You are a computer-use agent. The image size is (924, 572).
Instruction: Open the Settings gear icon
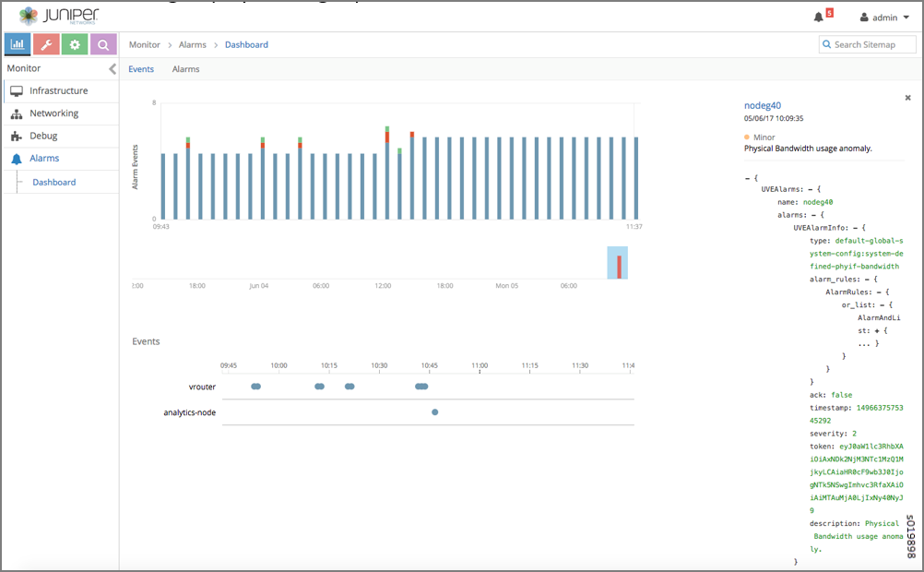click(75, 44)
